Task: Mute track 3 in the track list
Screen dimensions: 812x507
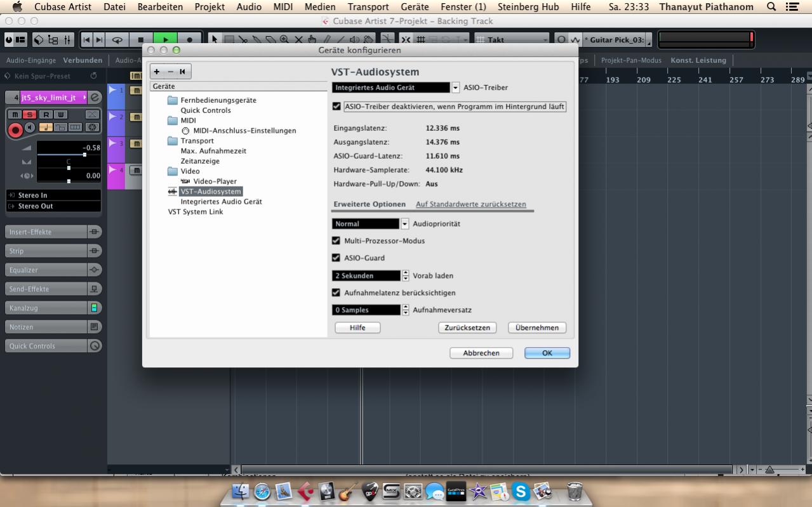Action: tap(136, 143)
